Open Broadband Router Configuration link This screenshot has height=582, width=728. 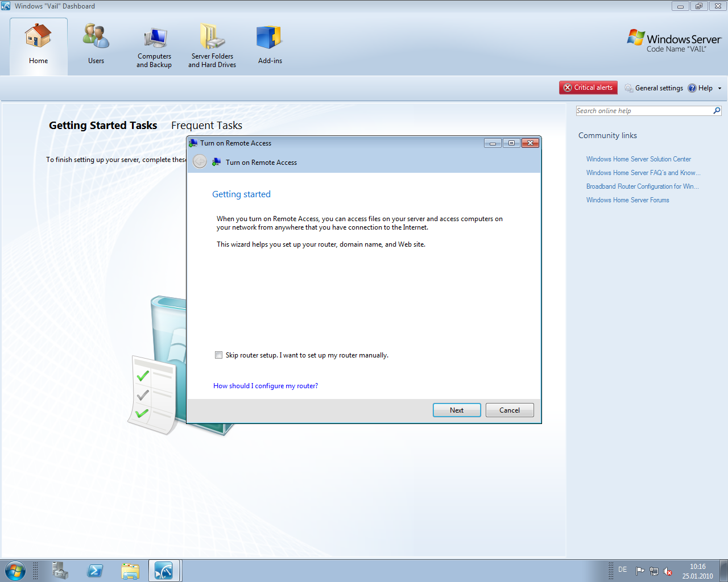643,186
